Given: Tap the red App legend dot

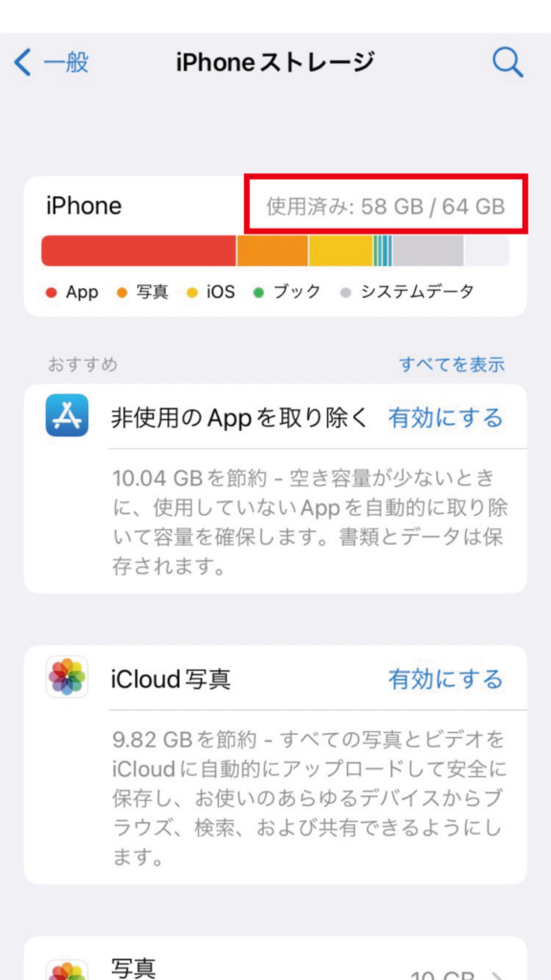Looking at the screenshot, I should (52, 292).
